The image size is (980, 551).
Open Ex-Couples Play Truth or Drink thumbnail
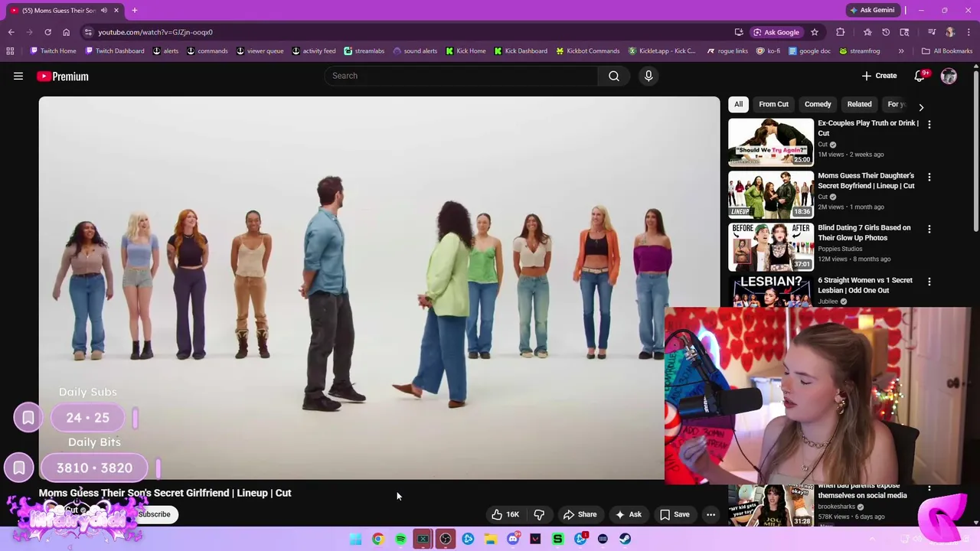[x=771, y=142]
